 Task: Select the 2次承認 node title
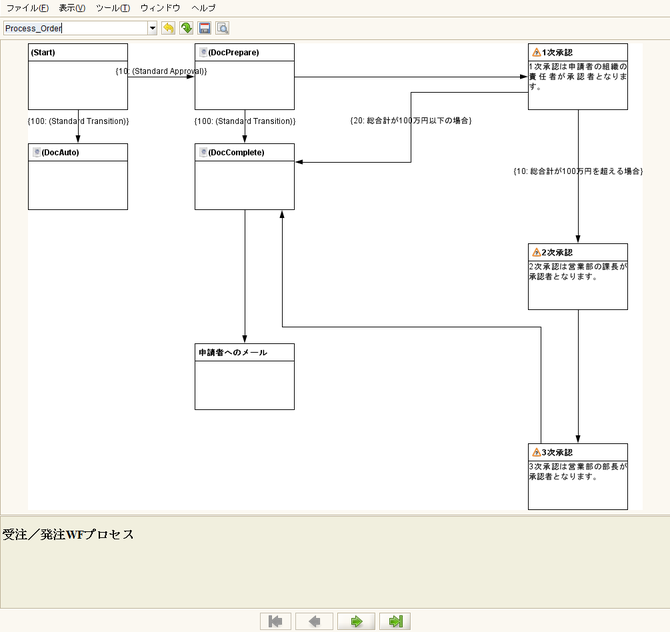point(557,253)
